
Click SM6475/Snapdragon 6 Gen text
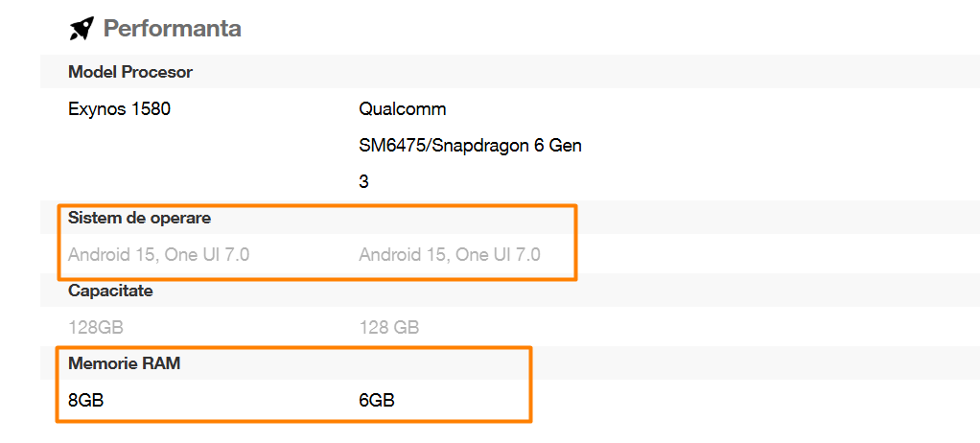470,146
